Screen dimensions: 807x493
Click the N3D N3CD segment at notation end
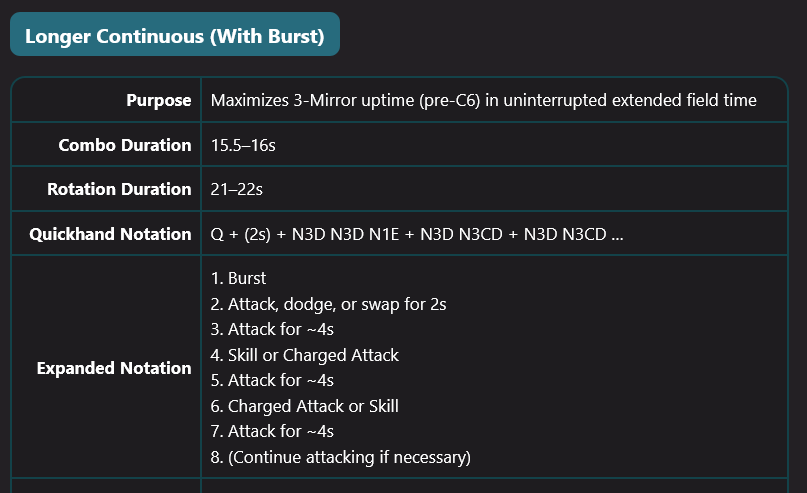tap(565, 234)
